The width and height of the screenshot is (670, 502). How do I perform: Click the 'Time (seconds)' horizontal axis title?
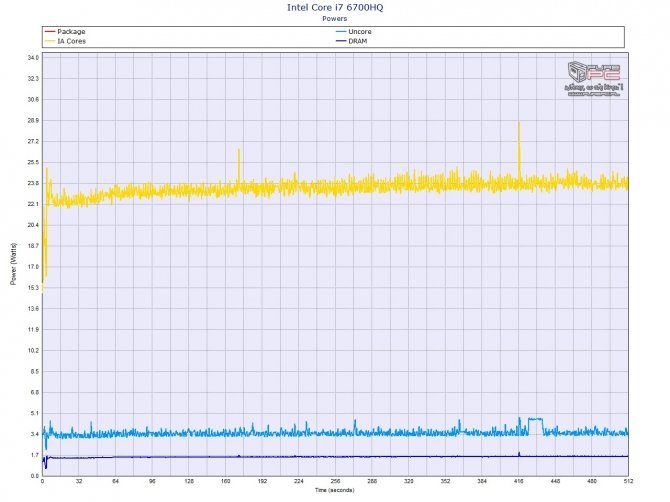(x=335, y=490)
